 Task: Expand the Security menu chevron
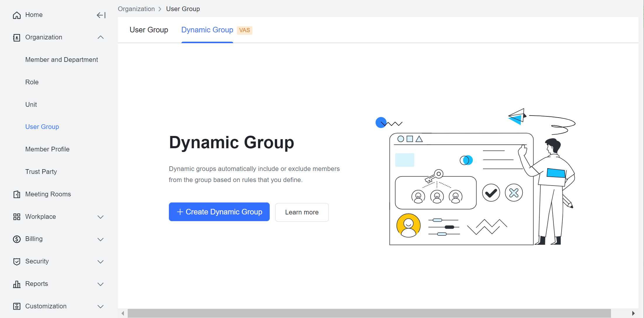coord(101,262)
